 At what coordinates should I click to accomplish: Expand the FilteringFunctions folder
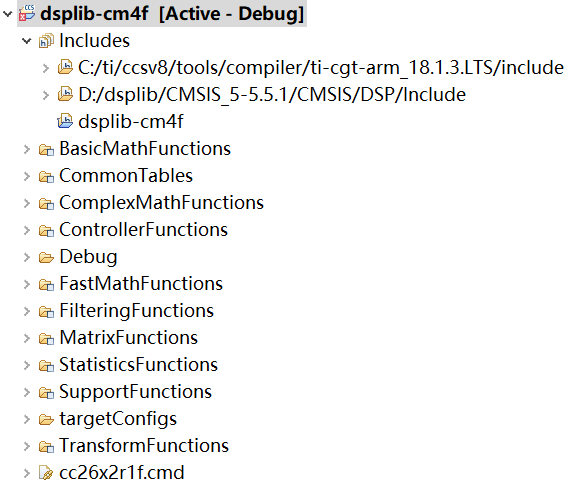(x=27, y=311)
